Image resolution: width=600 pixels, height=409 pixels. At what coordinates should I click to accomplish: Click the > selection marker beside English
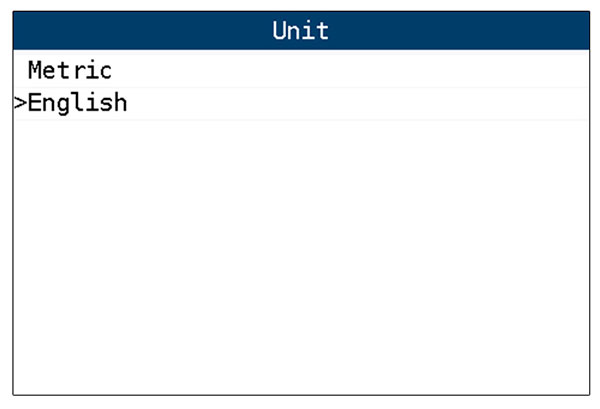tap(20, 103)
